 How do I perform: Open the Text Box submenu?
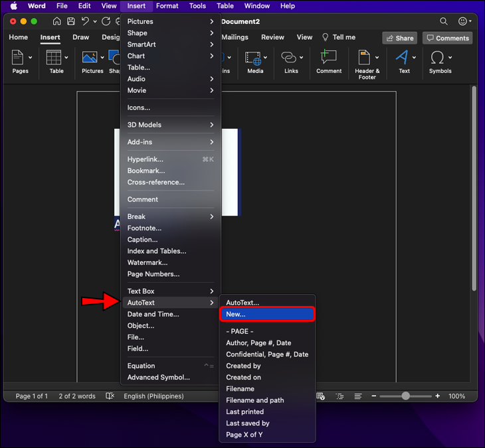[171, 291]
